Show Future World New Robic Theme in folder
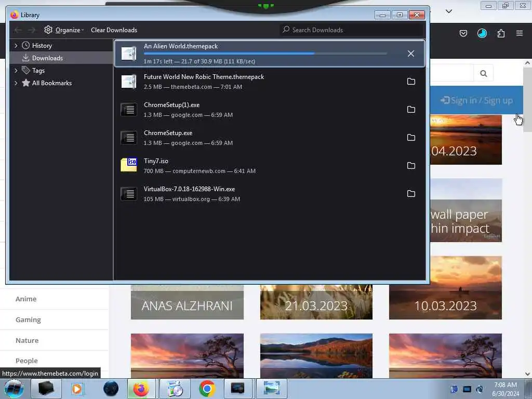Screen dimensions: 532x399 pyautogui.click(x=411, y=82)
